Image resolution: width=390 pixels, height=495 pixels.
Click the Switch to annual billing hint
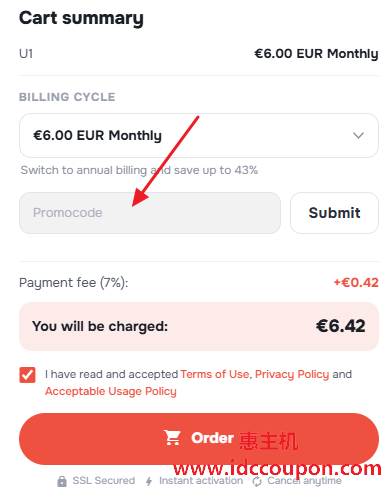pyautogui.click(x=139, y=170)
